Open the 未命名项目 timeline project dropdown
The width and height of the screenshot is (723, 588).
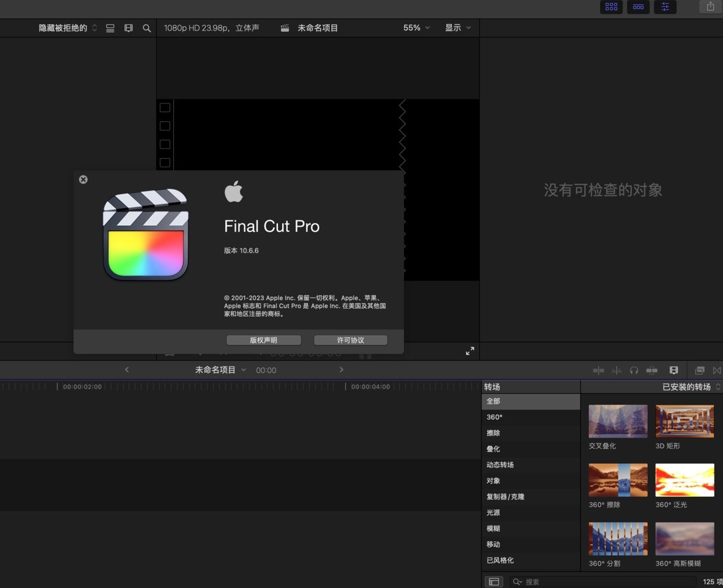[220, 370]
